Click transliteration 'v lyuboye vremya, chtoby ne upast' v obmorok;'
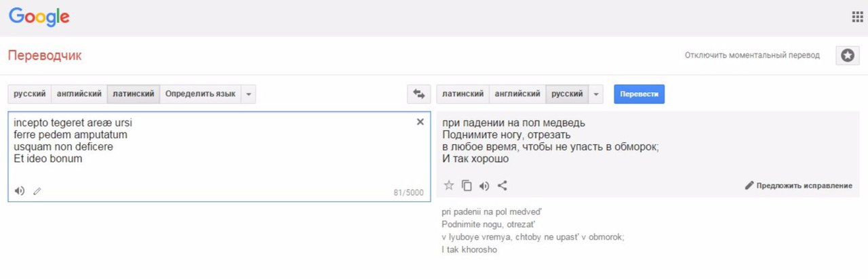 click(532, 237)
